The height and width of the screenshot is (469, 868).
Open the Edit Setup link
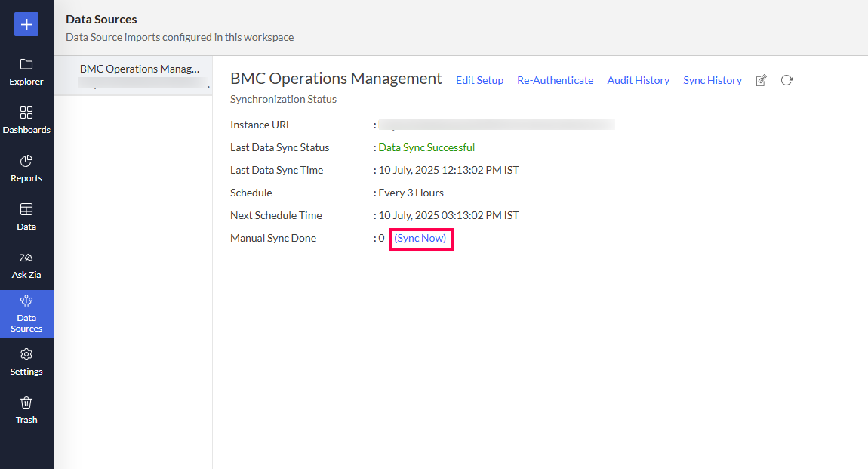tap(479, 80)
